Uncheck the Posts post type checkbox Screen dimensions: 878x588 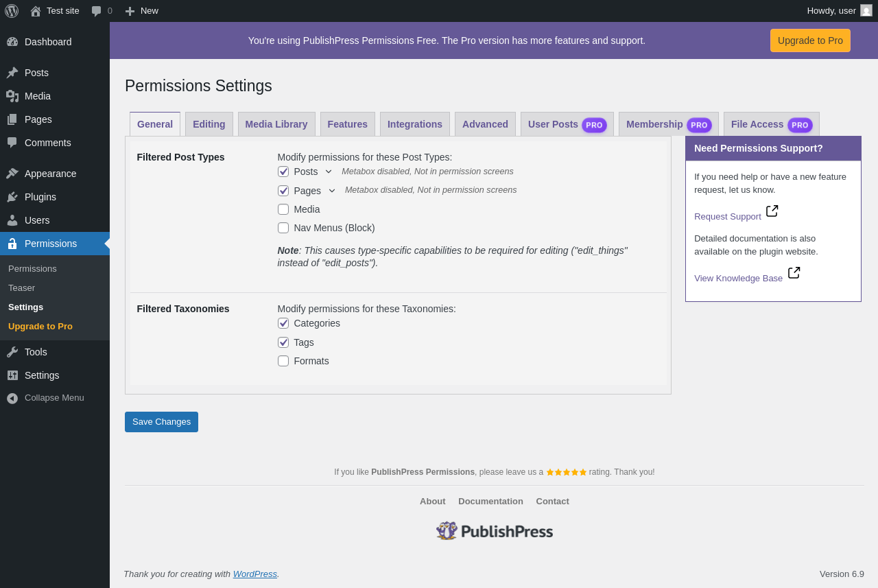(283, 172)
